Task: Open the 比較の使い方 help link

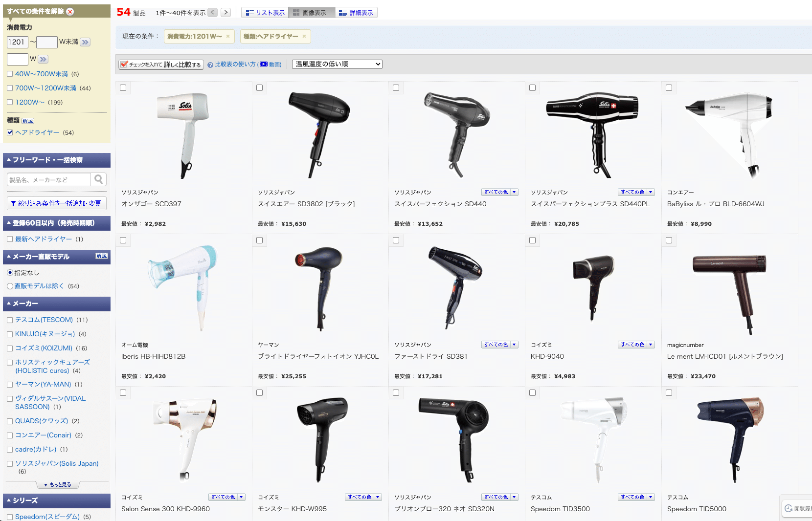Action: pos(235,65)
